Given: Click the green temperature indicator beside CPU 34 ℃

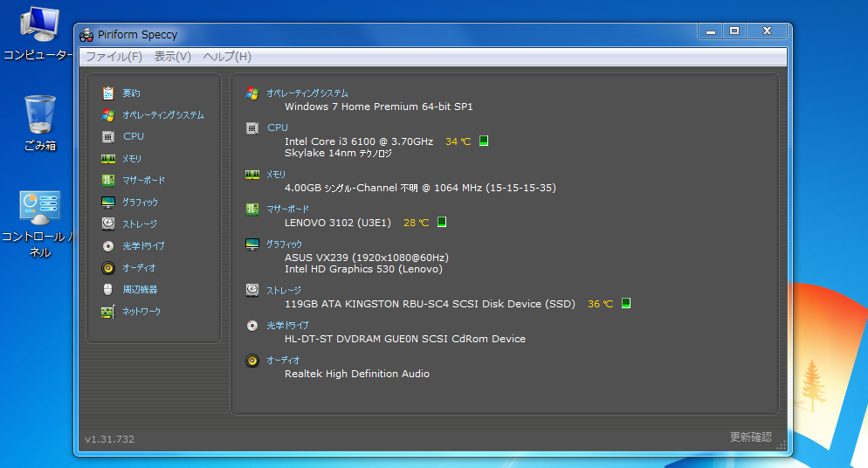Looking at the screenshot, I should [483, 141].
